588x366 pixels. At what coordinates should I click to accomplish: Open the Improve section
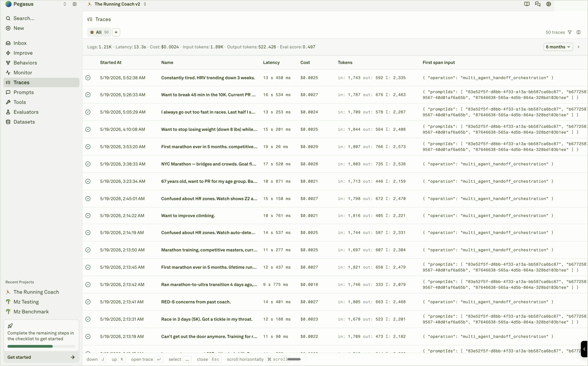[41, 53]
